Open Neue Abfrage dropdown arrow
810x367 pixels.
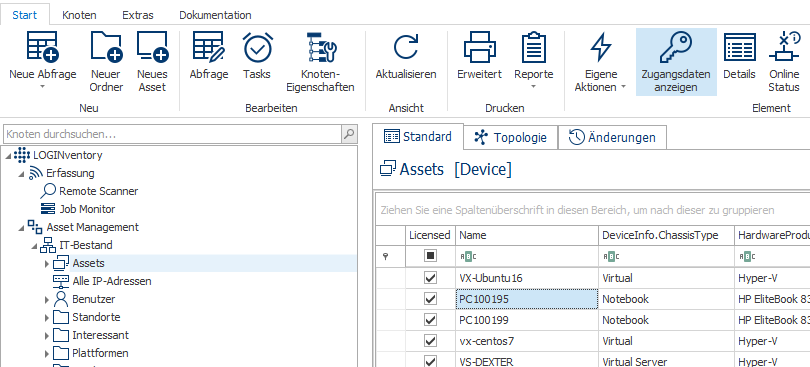(43, 86)
